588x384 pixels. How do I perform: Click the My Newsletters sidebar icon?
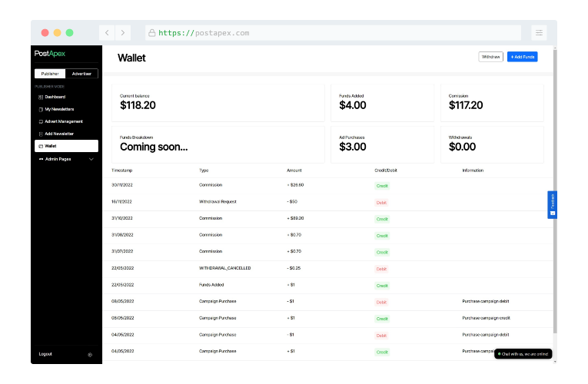[x=41, y=109]
